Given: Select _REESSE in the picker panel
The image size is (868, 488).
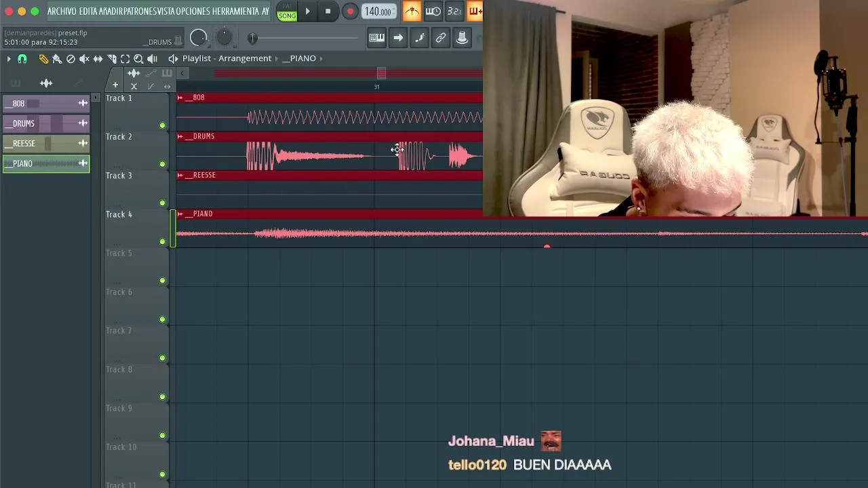Looking at the screenshot, I should coord(46,143).
